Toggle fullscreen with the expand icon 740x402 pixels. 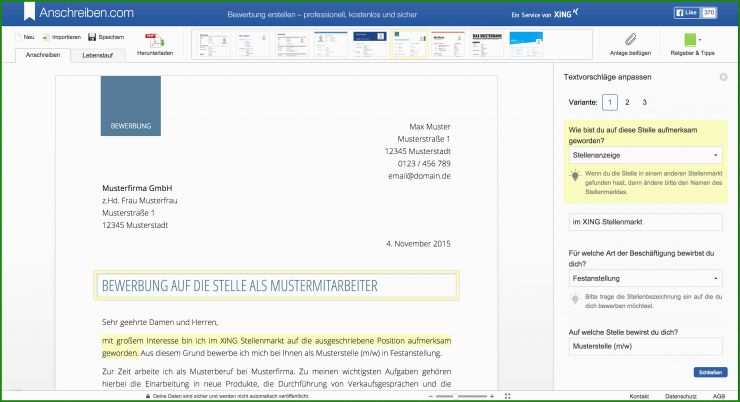pyautogui.click(x=507, y=396)
